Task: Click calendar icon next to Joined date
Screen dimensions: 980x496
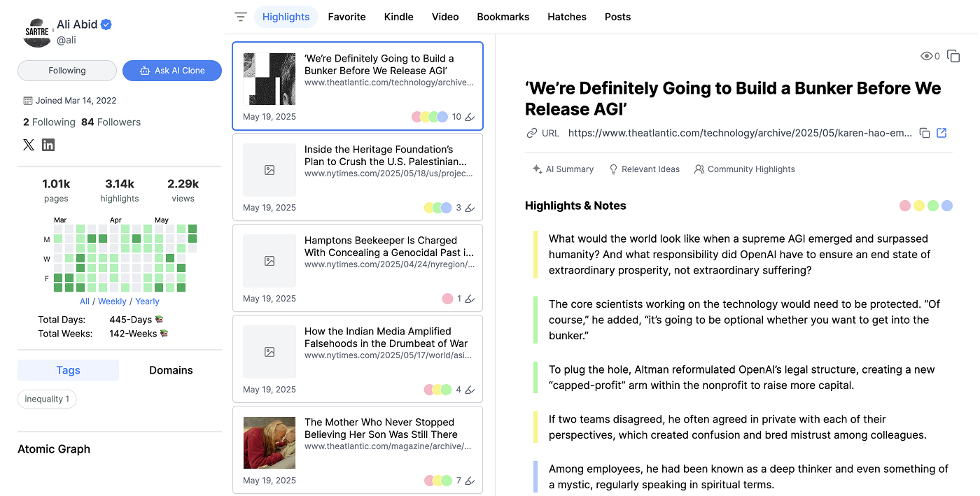Action: pos(28,101)
